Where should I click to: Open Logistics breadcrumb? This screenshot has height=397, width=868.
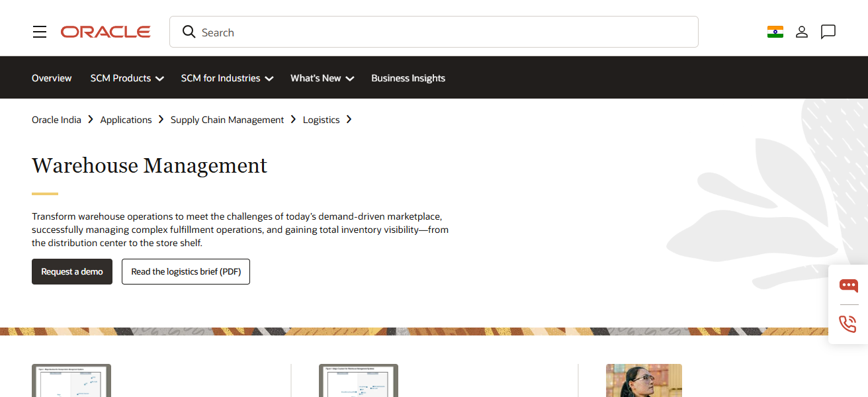click(321, 120)
